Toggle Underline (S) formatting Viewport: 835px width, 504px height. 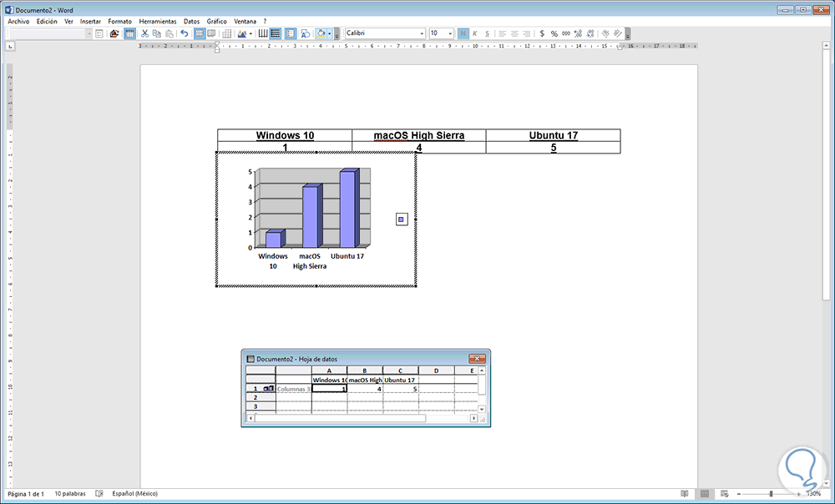[x=487, y=33]
